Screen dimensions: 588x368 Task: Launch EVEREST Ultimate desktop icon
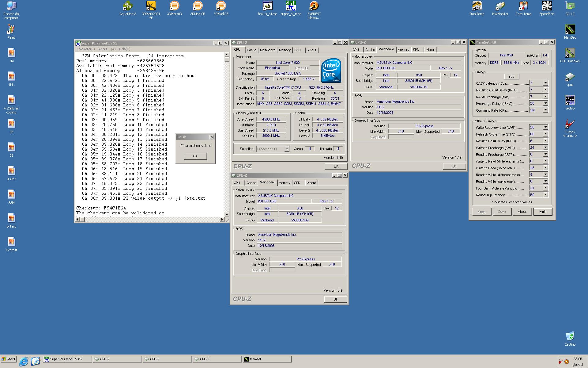(x=314, y=10)
